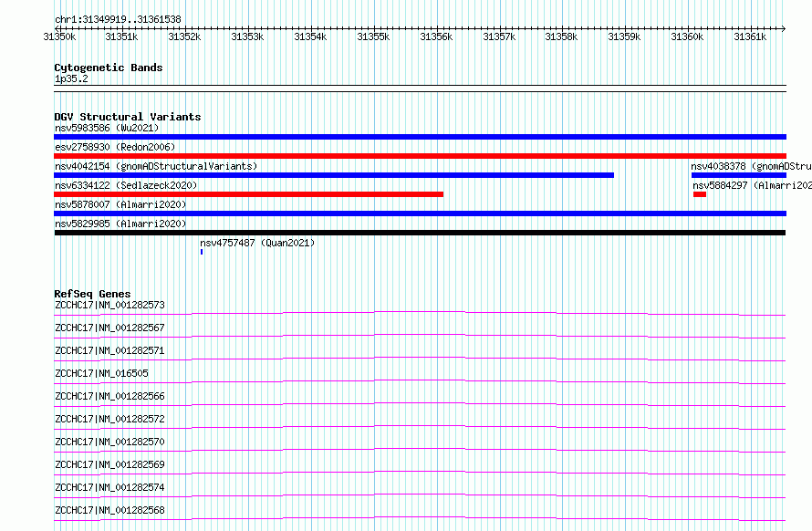The height and width of the screenshot is (531, 812).
Task: Open transcript ZCCHC17|NM_001282566
Action: 109,396
